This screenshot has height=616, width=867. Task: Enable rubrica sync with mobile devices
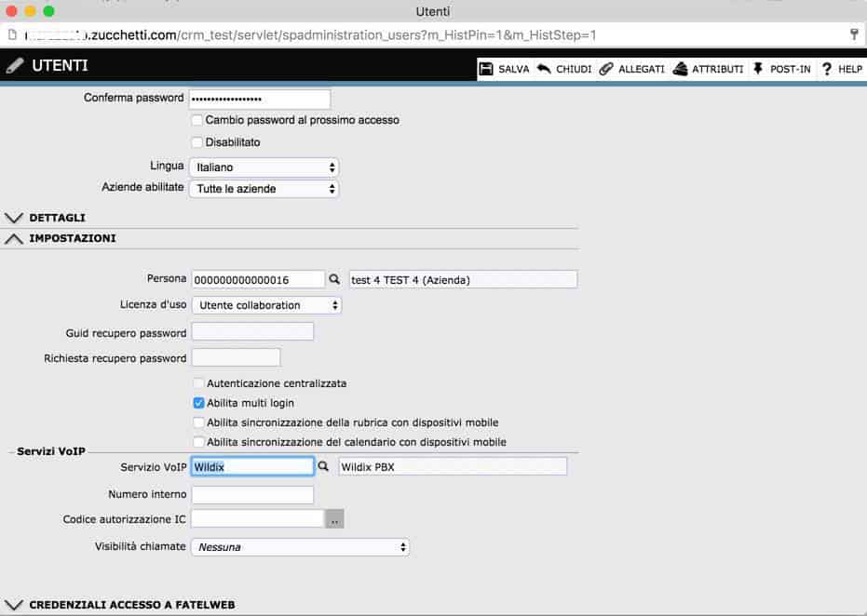click(198, 422)
